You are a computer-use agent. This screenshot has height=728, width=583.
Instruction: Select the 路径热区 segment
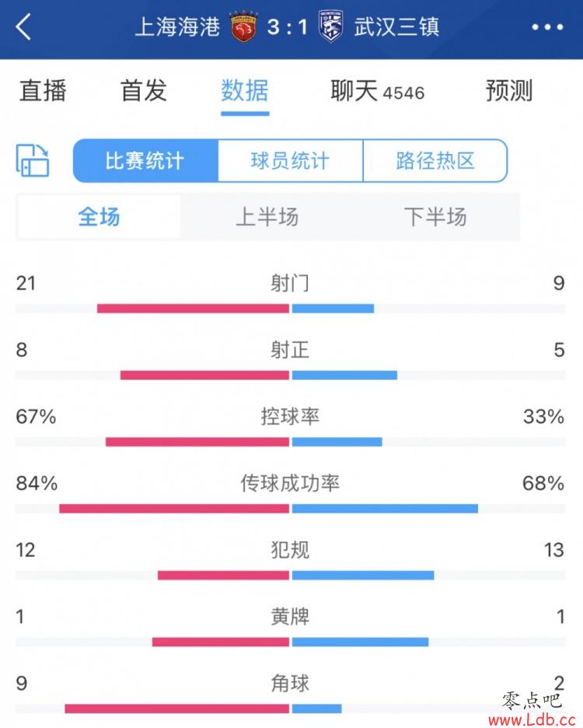click(435, 161)
